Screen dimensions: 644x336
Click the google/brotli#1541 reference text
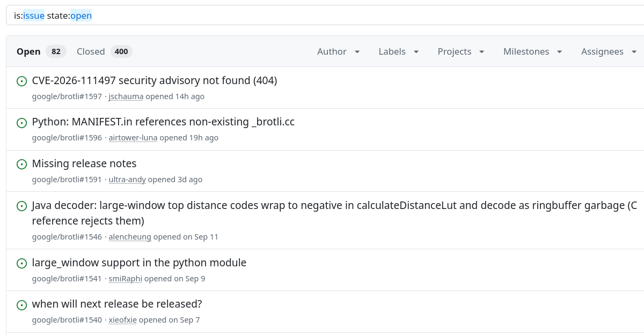(x=67, y=279)
